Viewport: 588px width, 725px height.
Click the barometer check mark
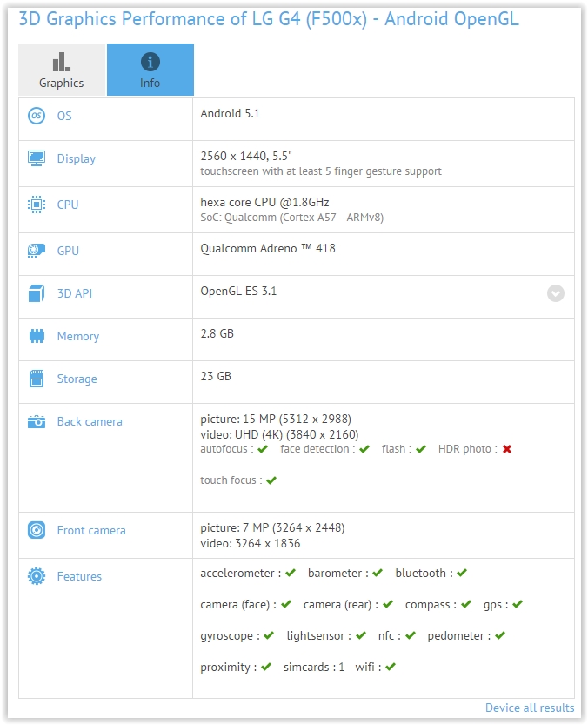point(378,573)
